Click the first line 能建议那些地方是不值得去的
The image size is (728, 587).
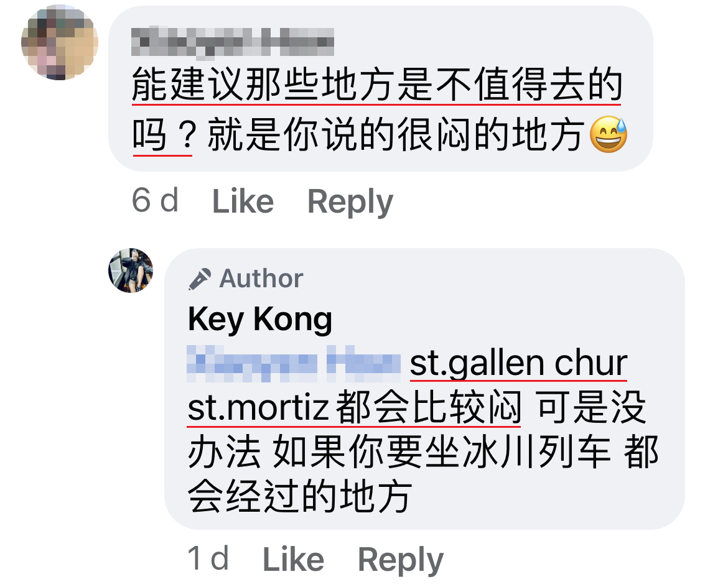tap(376, 84)
